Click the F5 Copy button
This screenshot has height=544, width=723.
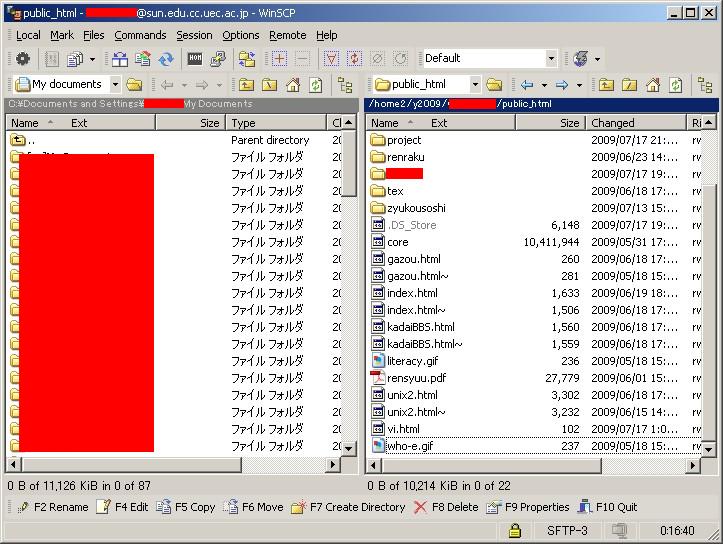(185, 507)
